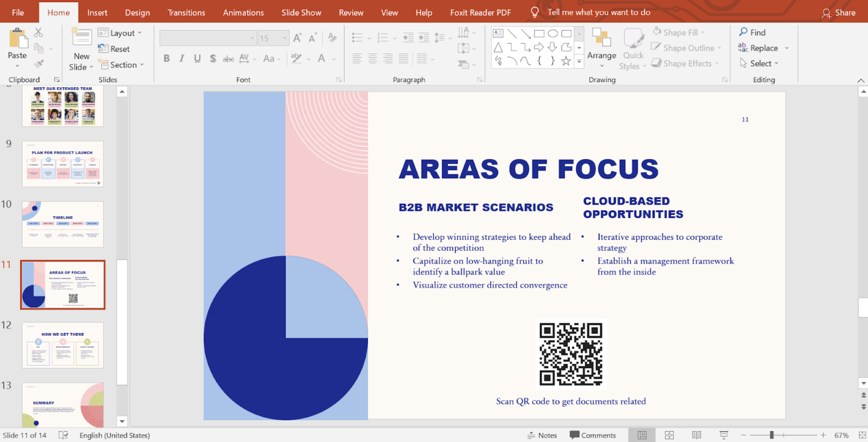Toggle Text Shadow formatting

click(x=212, y=58)
